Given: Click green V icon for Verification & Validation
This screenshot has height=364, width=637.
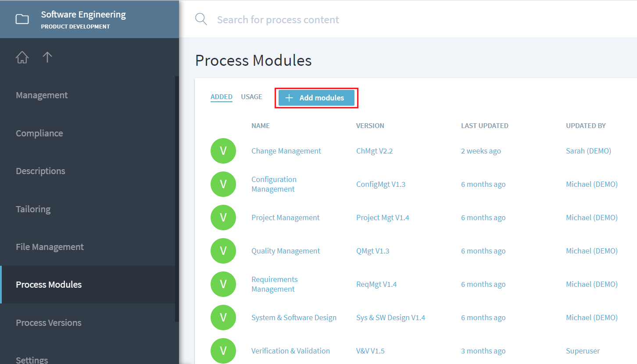Looking at the screenshot, I should coord(223,351).
